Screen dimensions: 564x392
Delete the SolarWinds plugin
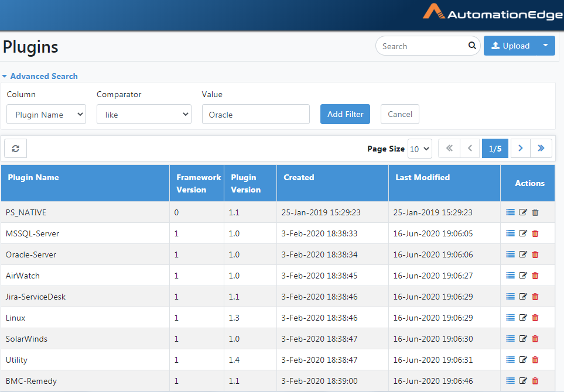[535, 339]
